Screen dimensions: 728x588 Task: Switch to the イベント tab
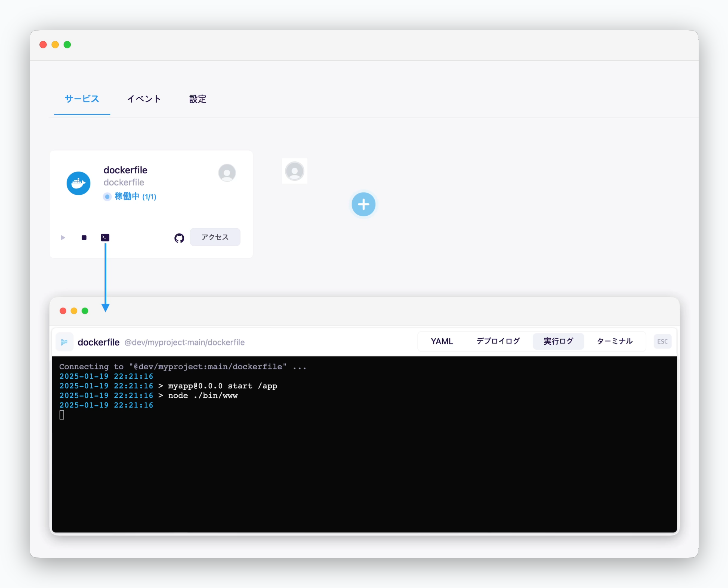(x=144, y=99)
